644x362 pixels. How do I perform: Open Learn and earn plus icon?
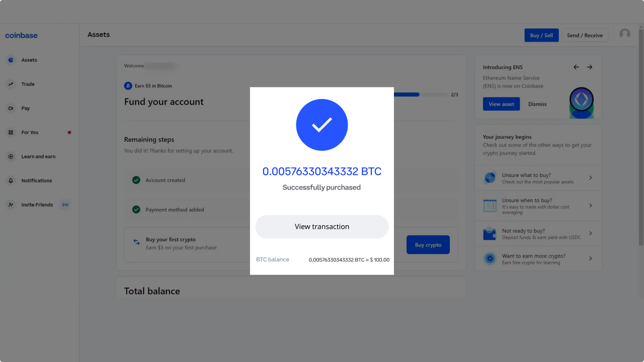11,156
